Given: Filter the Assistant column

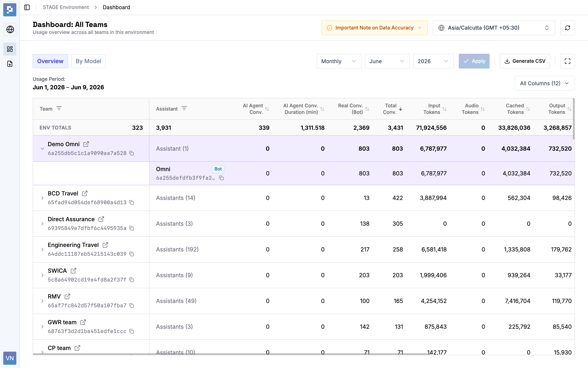Looking at the screenshot, I should 184,108.
